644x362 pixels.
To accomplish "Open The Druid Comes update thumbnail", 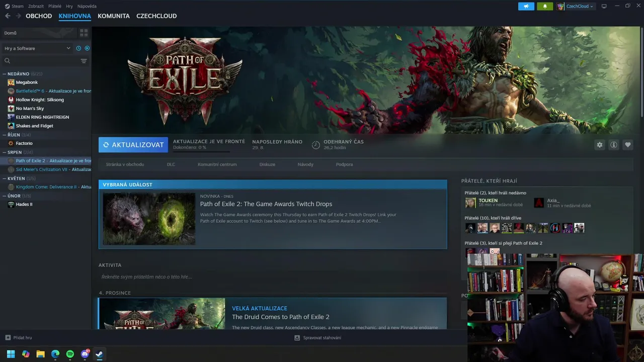I will [162, 314].
